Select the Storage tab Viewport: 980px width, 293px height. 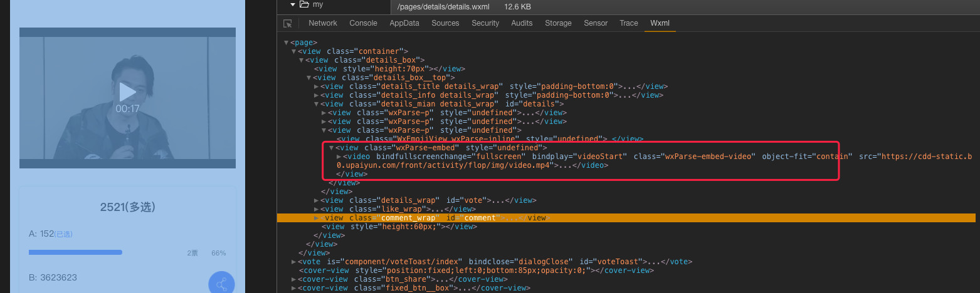[x=558, y=23]
